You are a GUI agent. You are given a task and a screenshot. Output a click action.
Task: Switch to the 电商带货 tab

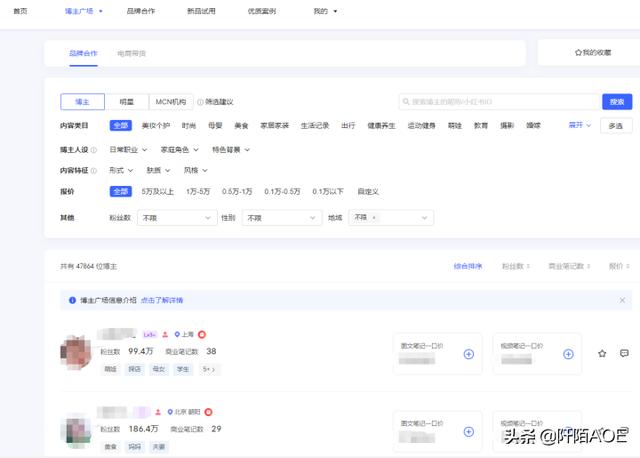(x=131, y=53)
